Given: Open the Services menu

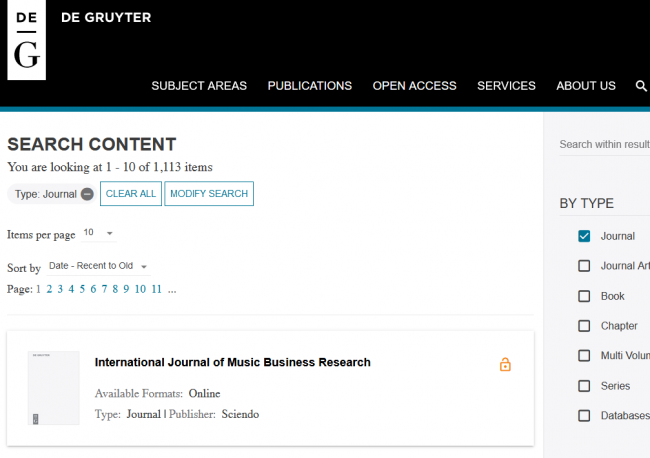Looking at the screenshot, I should click(x=506, y=86).
